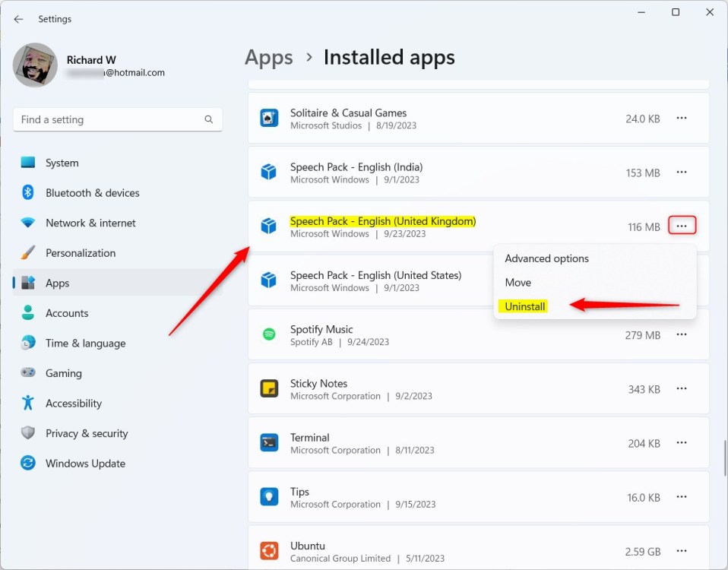Image resolution: width=728 pixels, height=570 pixels.
Task: Toggle options menu for Speech Pack English (United Kingdom)
Action: pos(682,226)
